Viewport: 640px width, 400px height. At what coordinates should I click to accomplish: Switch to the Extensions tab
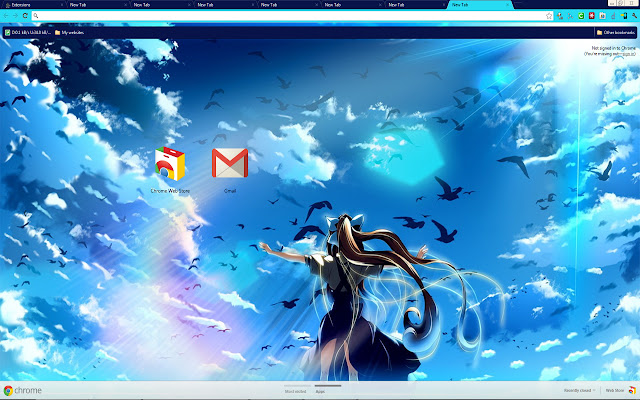coord(33,5)
